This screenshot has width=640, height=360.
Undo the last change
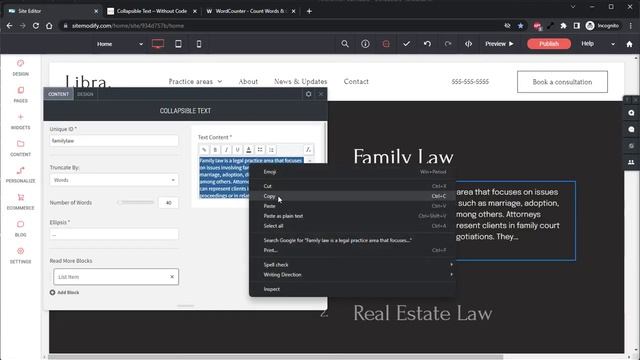click(x=427, y=44)
